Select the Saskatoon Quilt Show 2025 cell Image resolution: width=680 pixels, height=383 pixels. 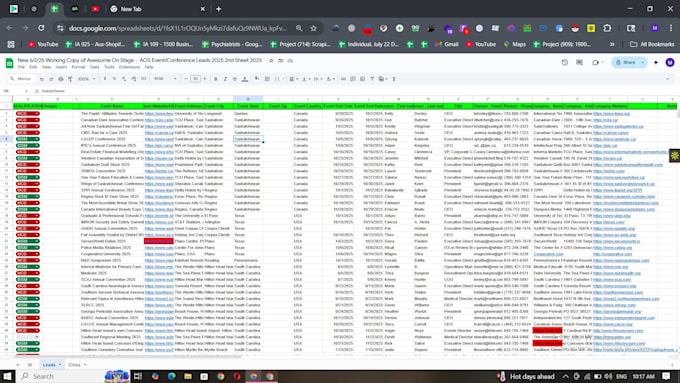coord(111,165)
